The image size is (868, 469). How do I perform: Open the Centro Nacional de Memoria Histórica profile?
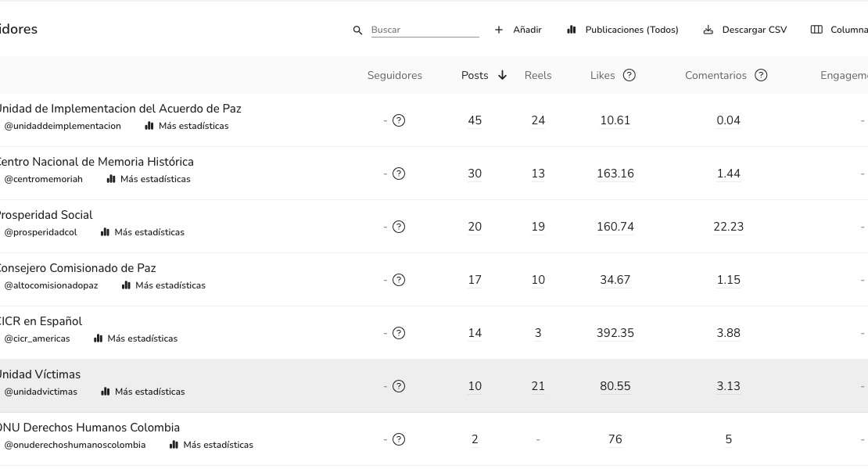(96, 162)
